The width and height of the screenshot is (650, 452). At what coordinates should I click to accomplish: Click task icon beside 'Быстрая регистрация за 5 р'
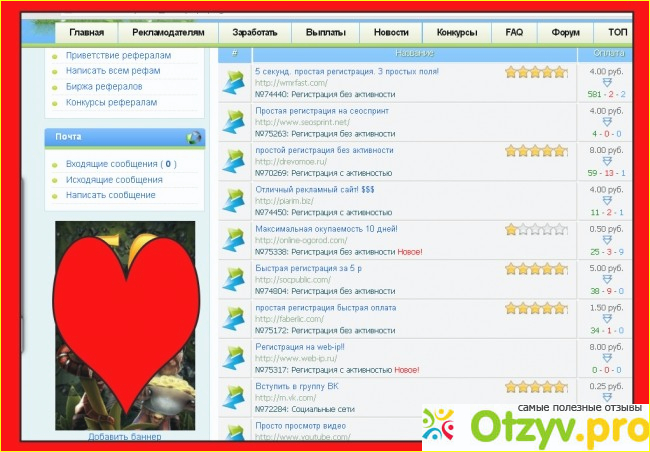coord(234,279)
